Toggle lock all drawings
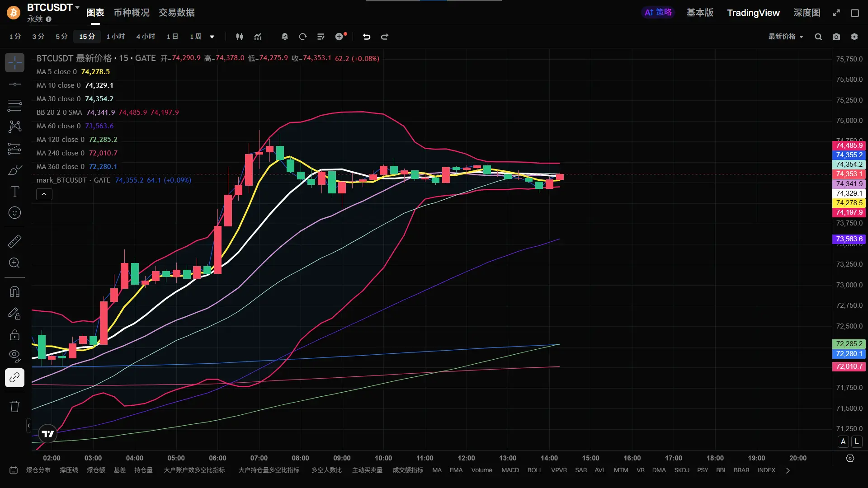Image resolution: width=868 pixels, height=488 pixels. (x=14, y=335)
